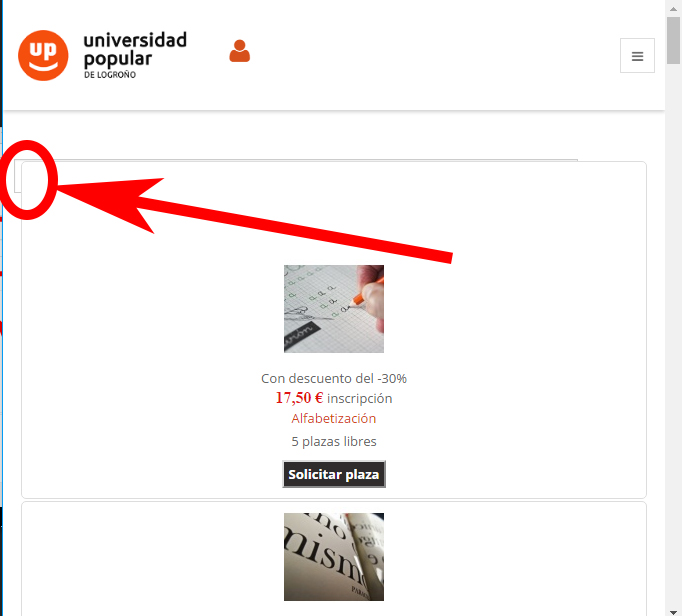Viewport: 682px width, 616px height.
Task: Open the second course book-page image
Action: click(334, 557)
